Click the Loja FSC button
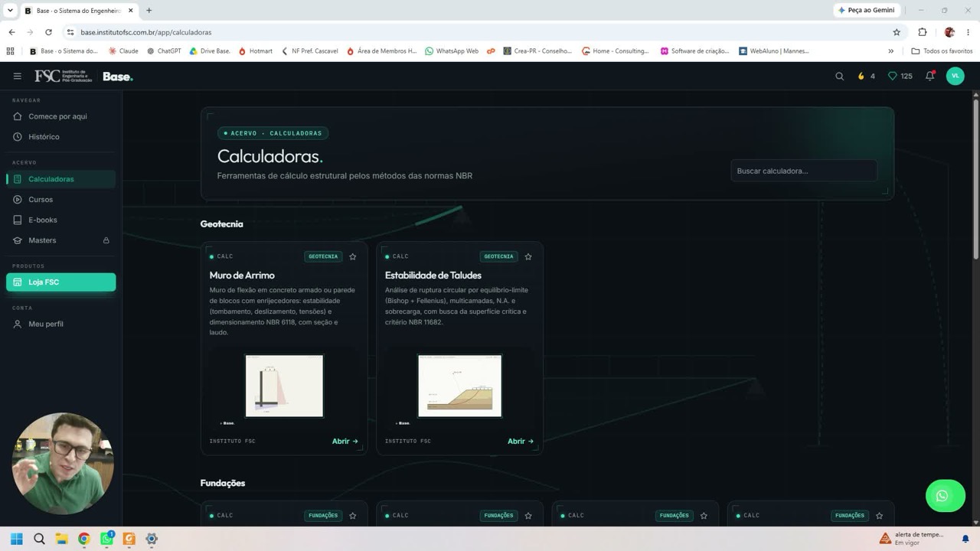Screen dimensions: 980x551 tap(60, 282)
